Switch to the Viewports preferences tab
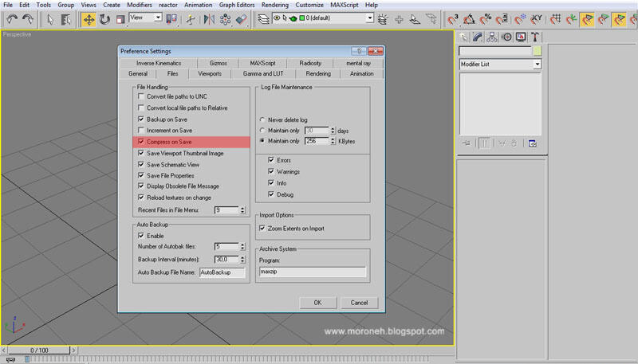 210,74
